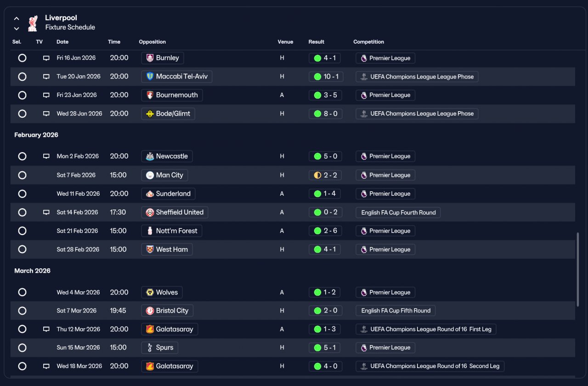This screenshot has width=588, height=386.
Task: Click the vertical scrollbar thumb
Action: pos(578,269)
